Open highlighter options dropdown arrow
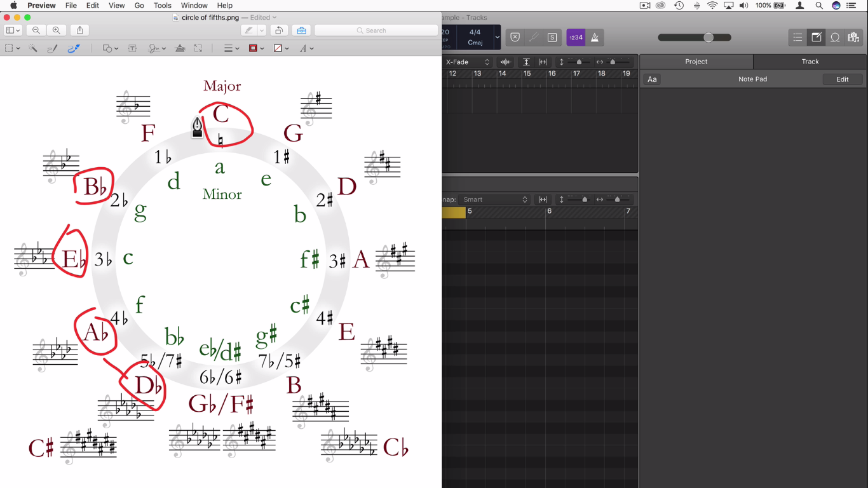The height and width of the screenshot is (488, 868). [x=262, y=30]
